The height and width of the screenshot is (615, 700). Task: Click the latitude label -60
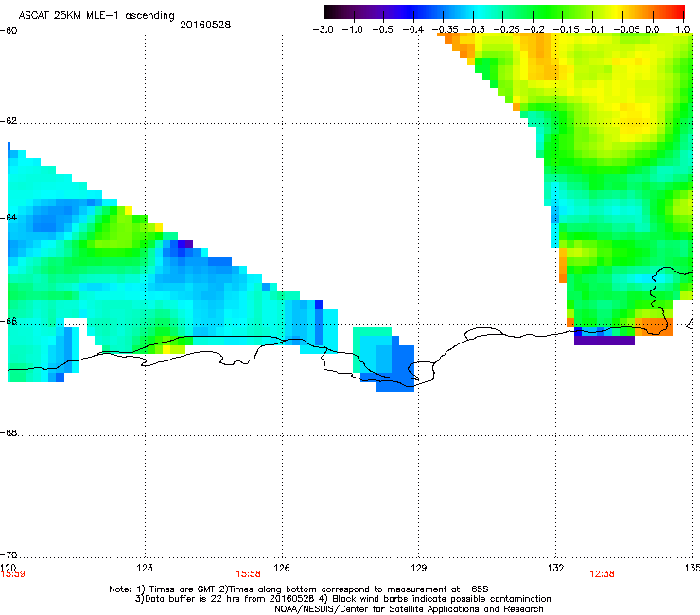(x=9, y=31)
